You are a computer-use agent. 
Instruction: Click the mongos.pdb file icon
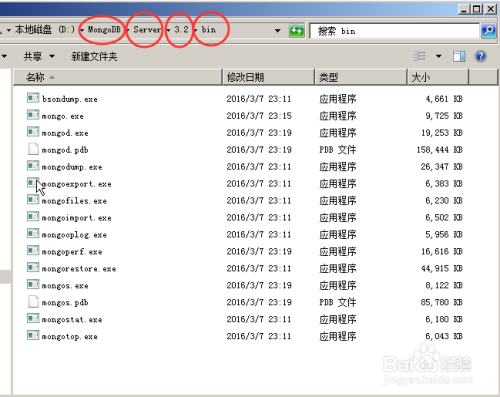[33, 301]
